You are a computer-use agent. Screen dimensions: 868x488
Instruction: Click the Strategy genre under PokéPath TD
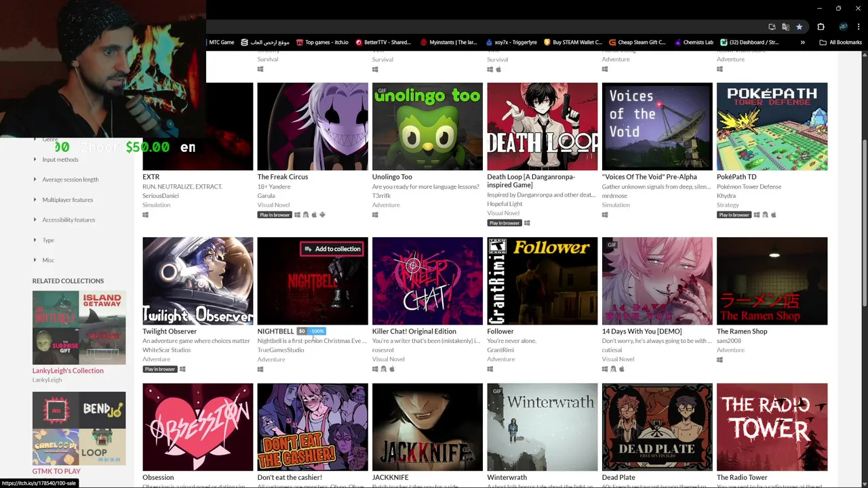[728, 205]
